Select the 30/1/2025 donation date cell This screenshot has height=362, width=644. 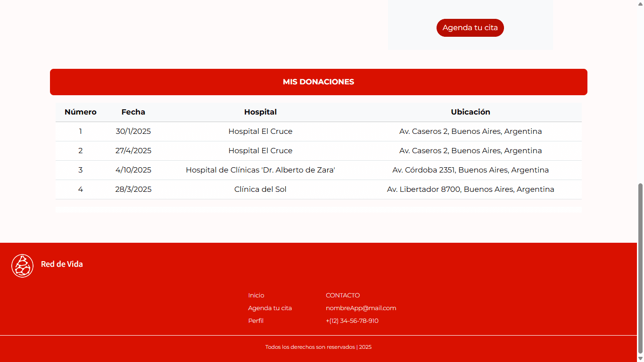click(x=133, y=132)
